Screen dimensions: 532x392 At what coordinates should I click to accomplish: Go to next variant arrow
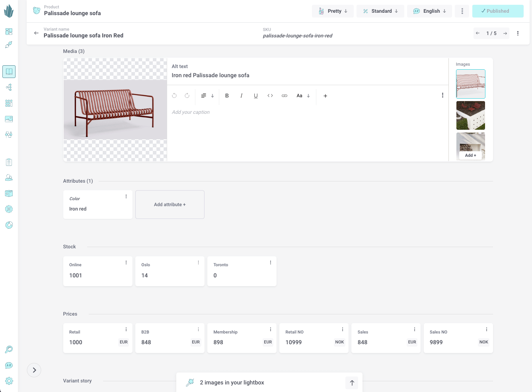(x=505, y=33)
